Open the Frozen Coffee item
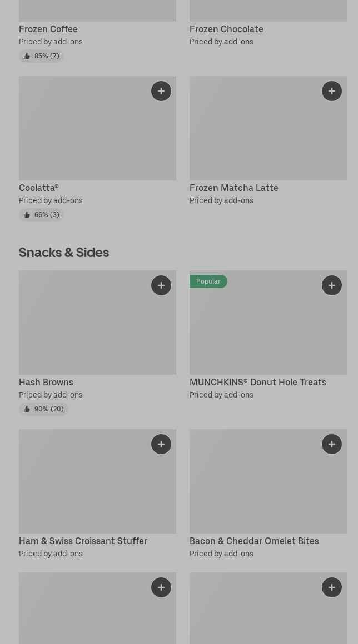358x644 pixels. (x=48, y=29)
